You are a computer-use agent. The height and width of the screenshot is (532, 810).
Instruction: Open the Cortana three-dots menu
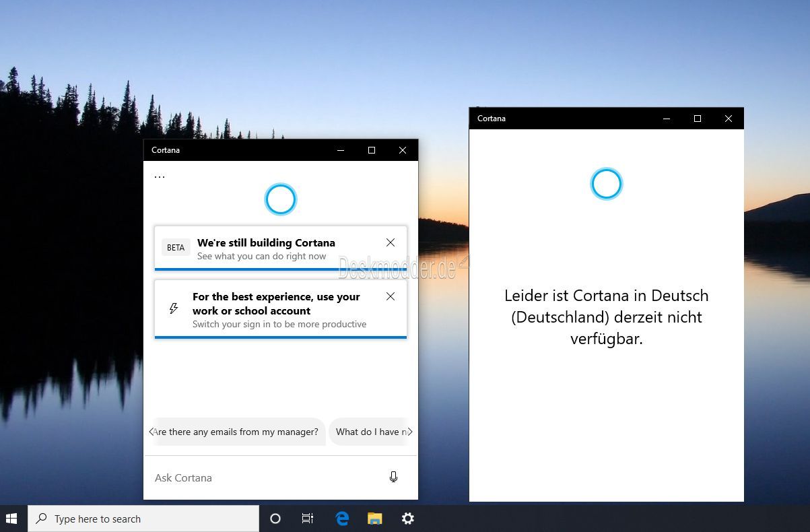160,176
